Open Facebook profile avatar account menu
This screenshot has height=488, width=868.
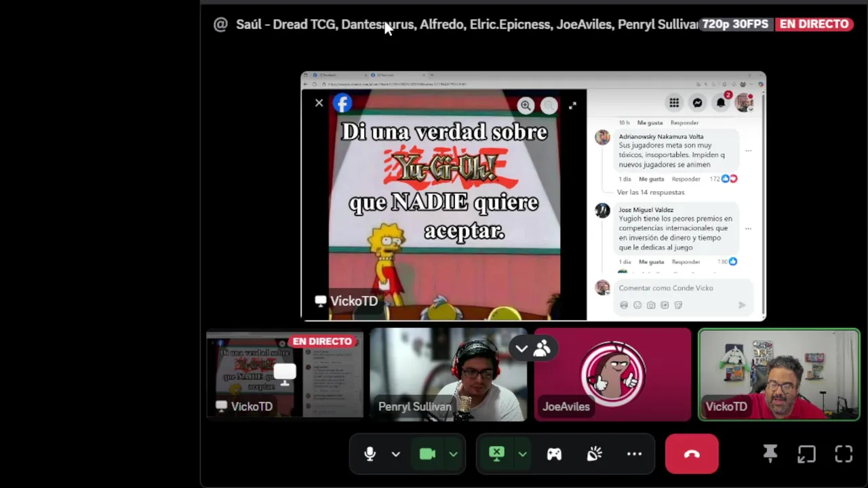pos(744,102)
